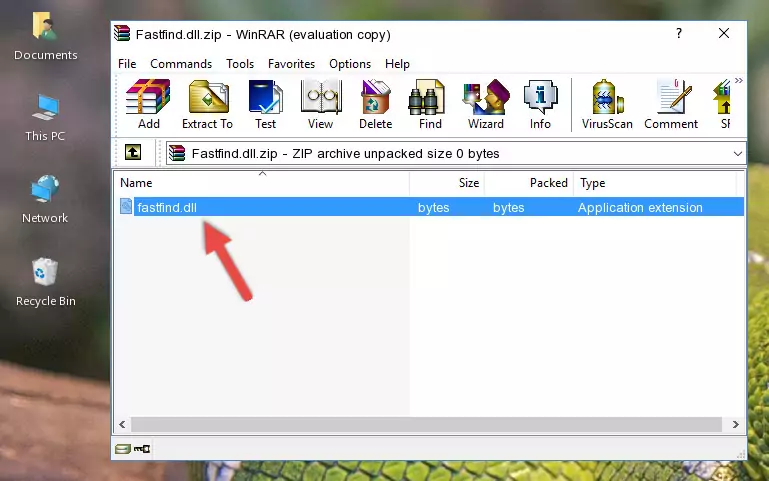The height and width of the screenshot is (481, 769).
Task: Click the horizontal scrollbar left arrow
Action: tap(123, 425)
